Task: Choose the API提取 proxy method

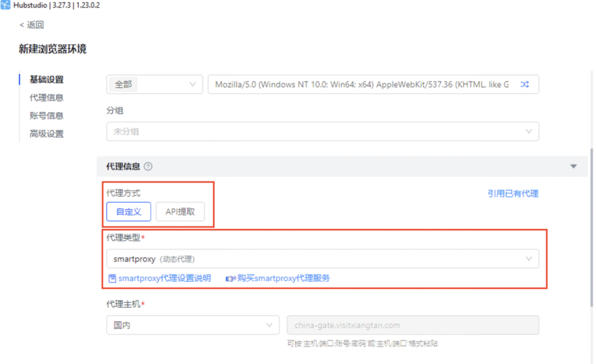Action: click(180, 211)
